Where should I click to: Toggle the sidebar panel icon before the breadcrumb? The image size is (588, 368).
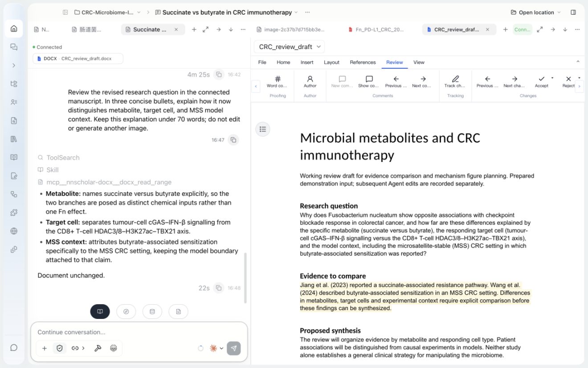[x=65, y=12]
